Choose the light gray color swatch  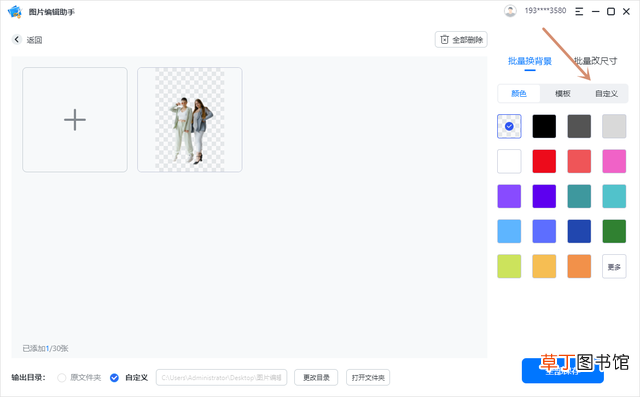pos(614,126)
